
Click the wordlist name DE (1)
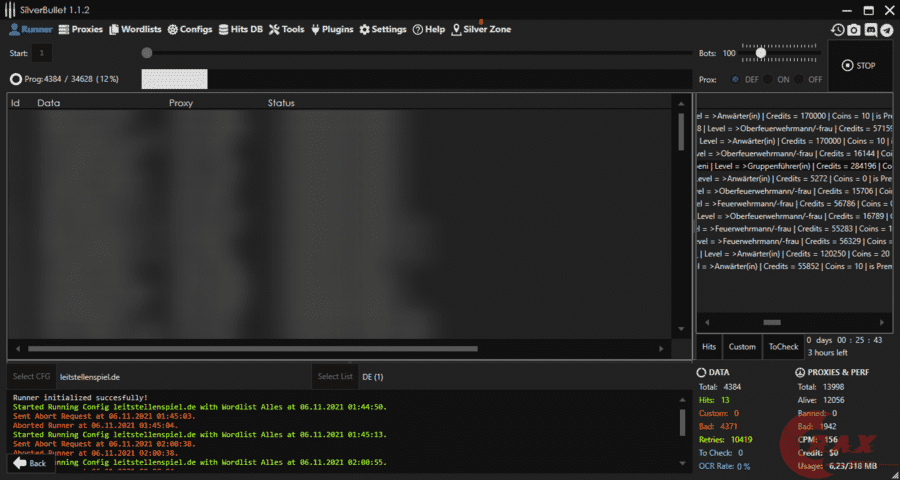[x=373, y=377]
